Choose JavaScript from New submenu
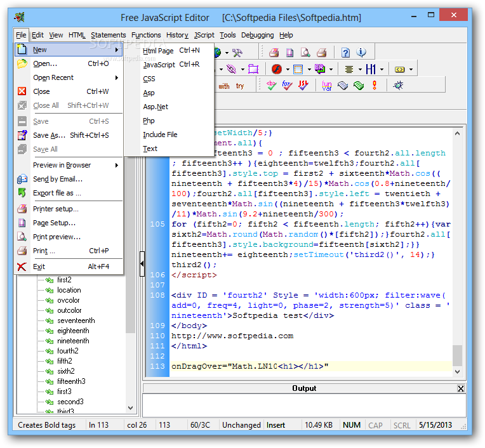 pos(169,65)
